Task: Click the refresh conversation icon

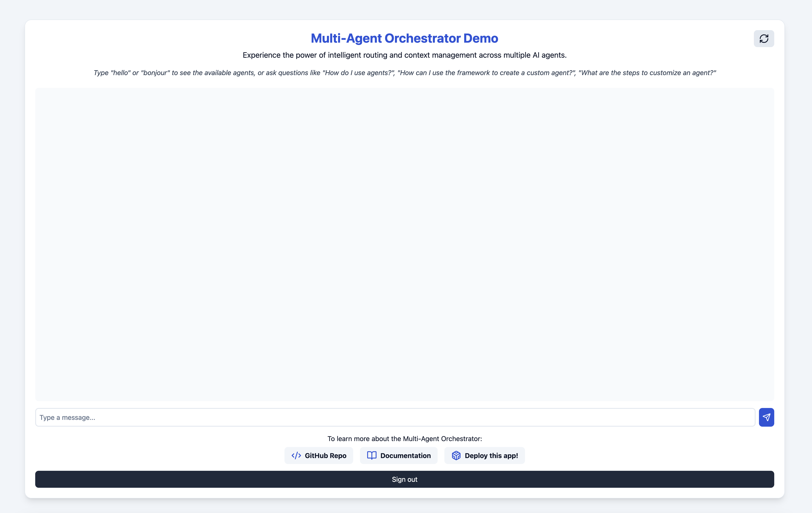Action: point(764,38)
